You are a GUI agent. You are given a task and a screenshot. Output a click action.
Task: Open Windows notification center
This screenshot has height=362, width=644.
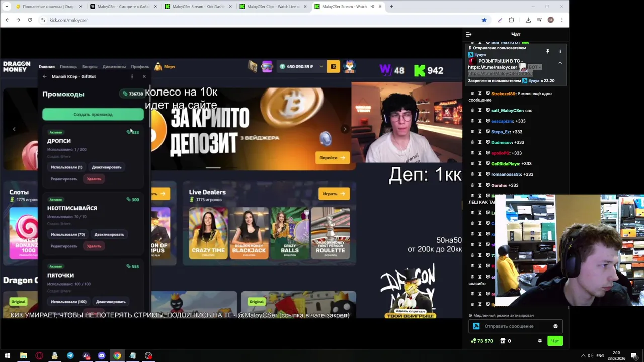[634, 355]
